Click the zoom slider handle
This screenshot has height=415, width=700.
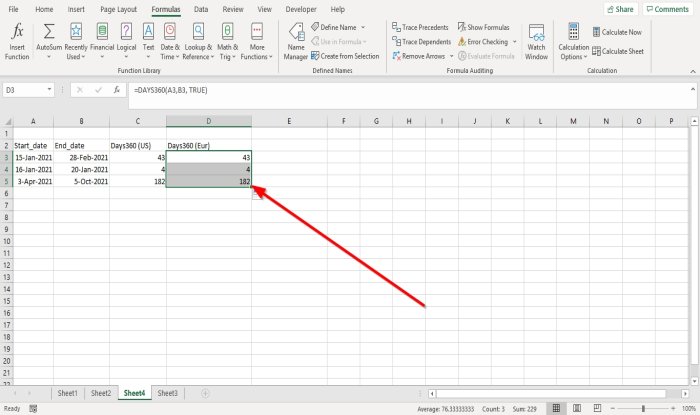(x=643, y=408)
